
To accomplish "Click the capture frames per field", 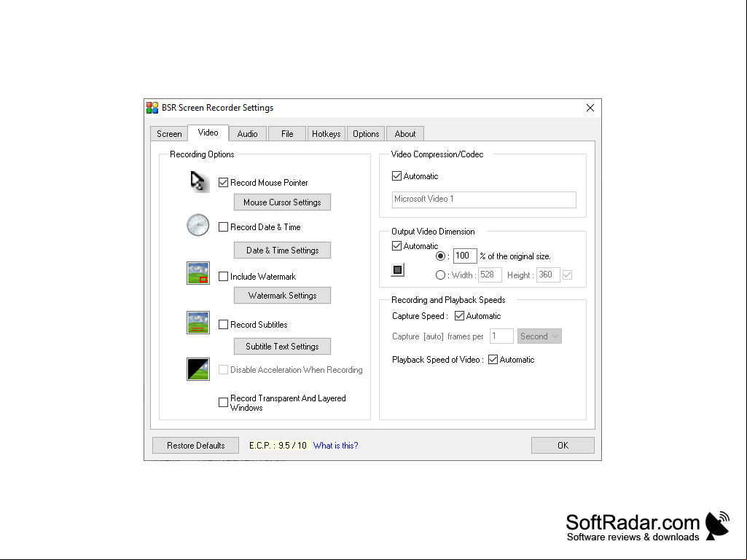I will click(501, 336).
